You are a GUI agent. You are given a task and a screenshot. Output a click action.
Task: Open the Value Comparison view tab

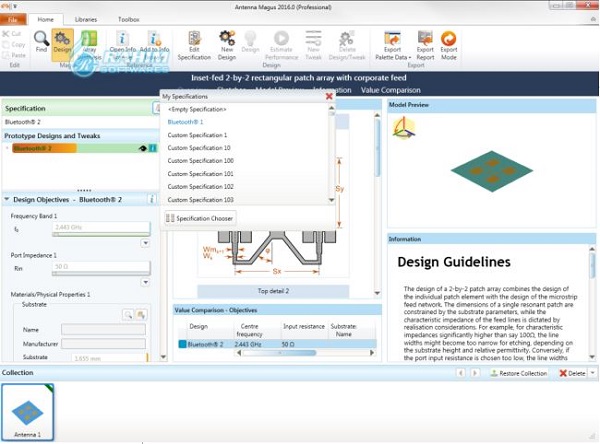click(390, 90)
